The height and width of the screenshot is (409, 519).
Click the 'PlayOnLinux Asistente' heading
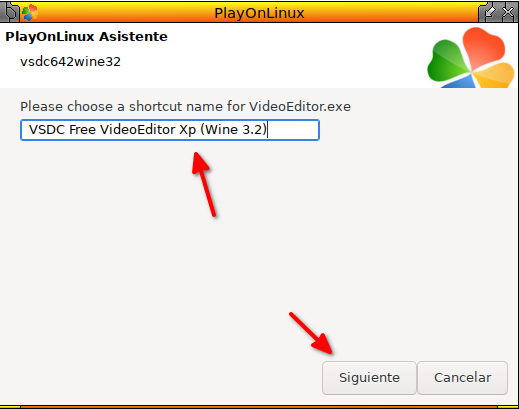[x=86, y=37]
